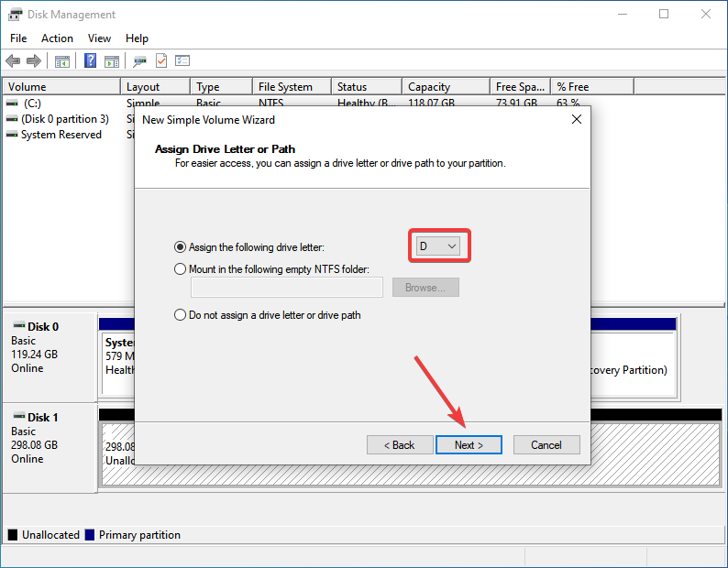Select Assign the following drive letter option
Screen dimensions: 728x568
point(180,246)
